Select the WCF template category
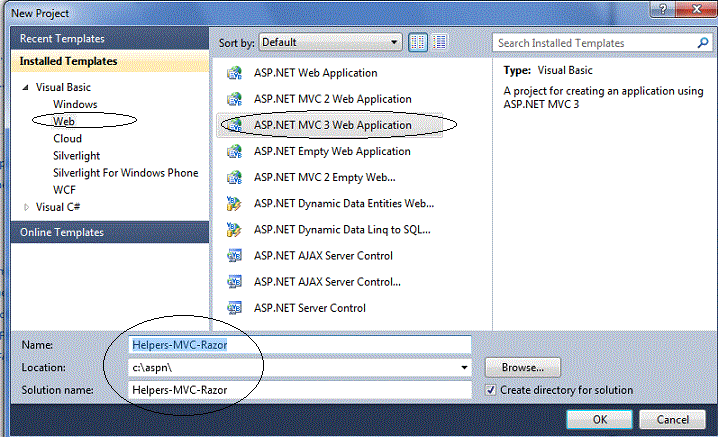The height and width of the screenshot is (437, 718). 64,190
